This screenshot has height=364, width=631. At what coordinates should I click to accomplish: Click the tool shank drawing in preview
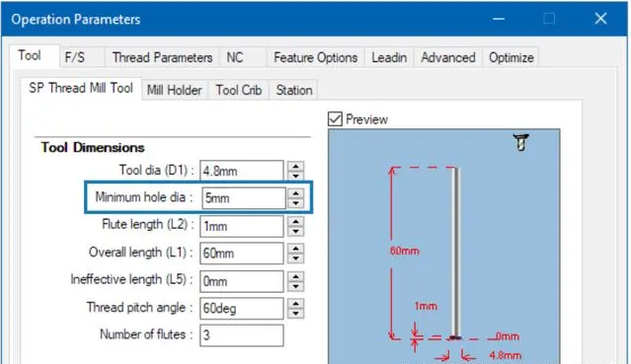pos(456,253)
